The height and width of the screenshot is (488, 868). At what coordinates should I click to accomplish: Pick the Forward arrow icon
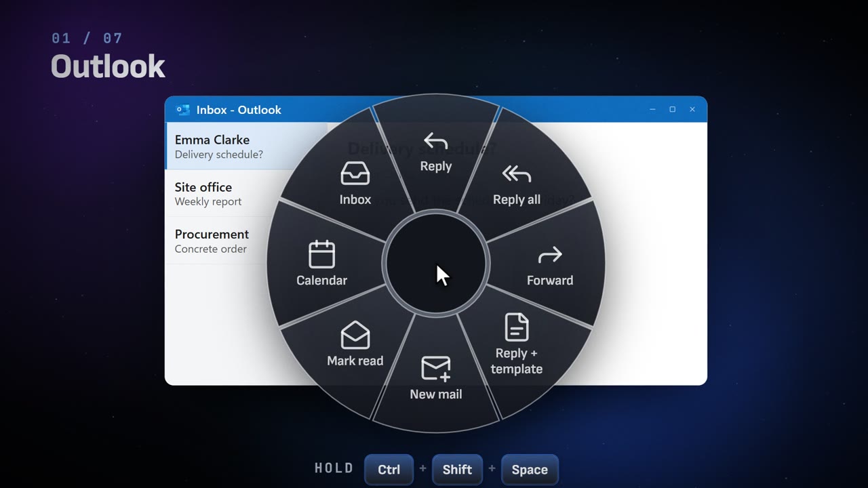coord(549,256)
